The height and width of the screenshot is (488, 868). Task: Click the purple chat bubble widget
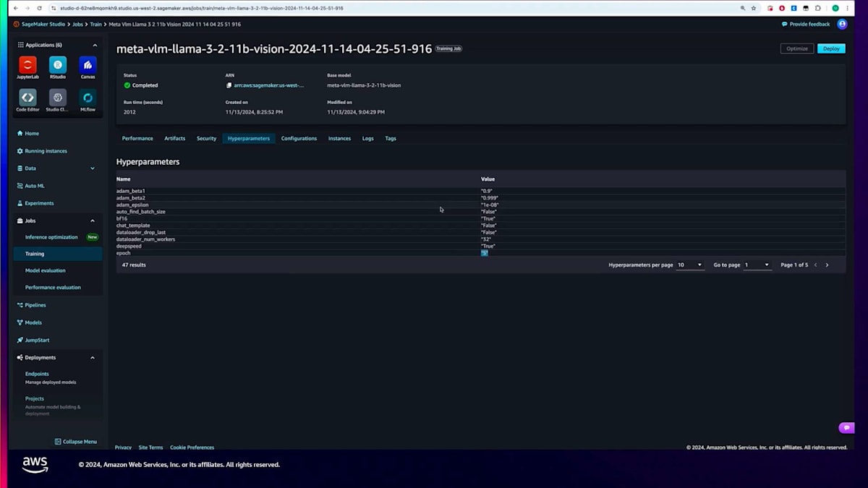point(846,428)
